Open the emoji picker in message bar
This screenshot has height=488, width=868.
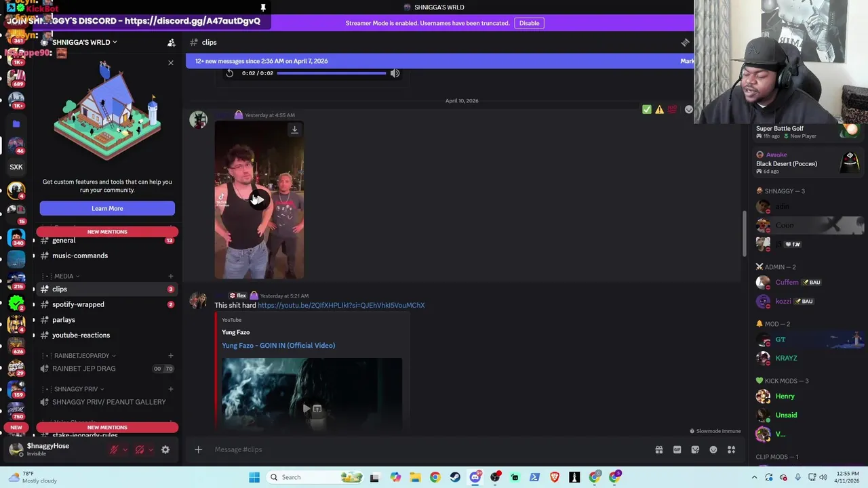[x=713, y=449]
